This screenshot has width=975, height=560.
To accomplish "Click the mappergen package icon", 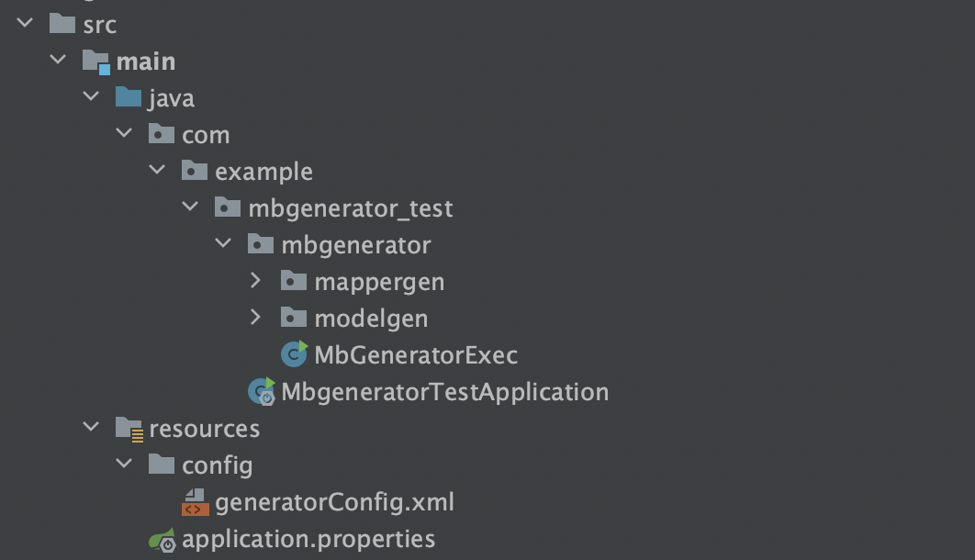I will point(294,281).
